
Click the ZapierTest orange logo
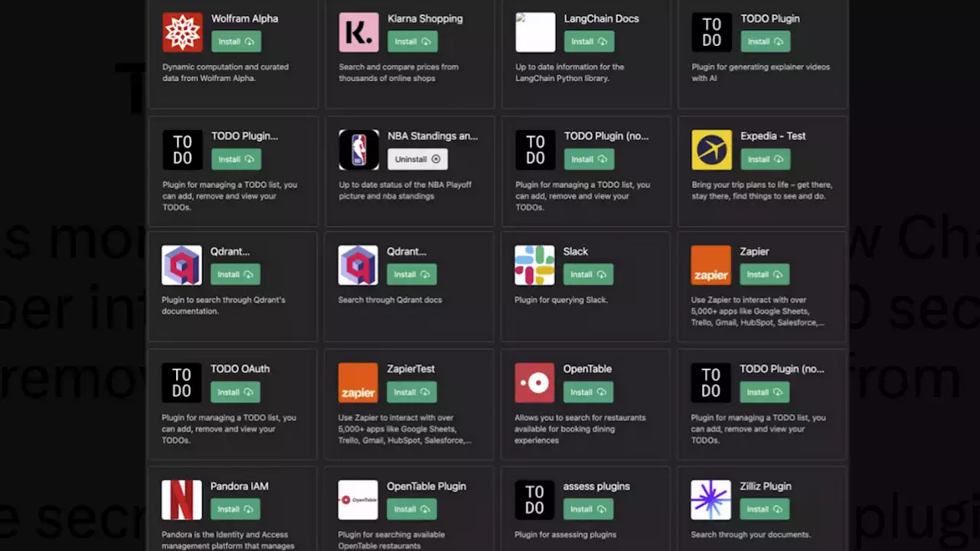(x=358, y=383)
